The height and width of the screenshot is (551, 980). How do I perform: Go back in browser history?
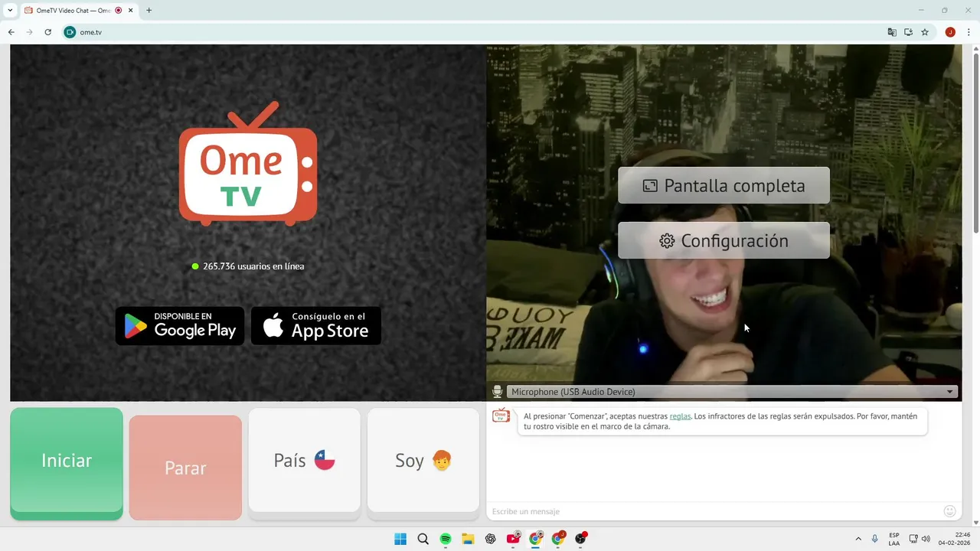point(11,32)
